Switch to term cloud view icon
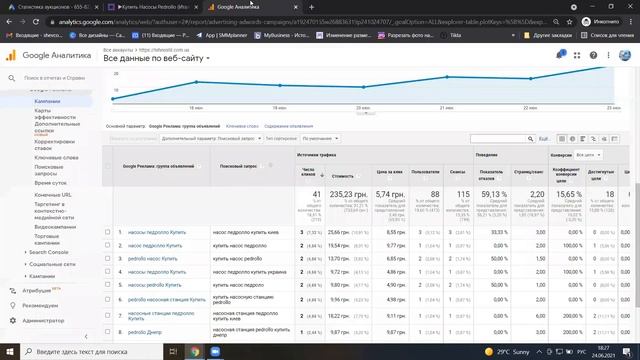Image resolution: width=640 pixels, height=360 pixels. (604, 139)
